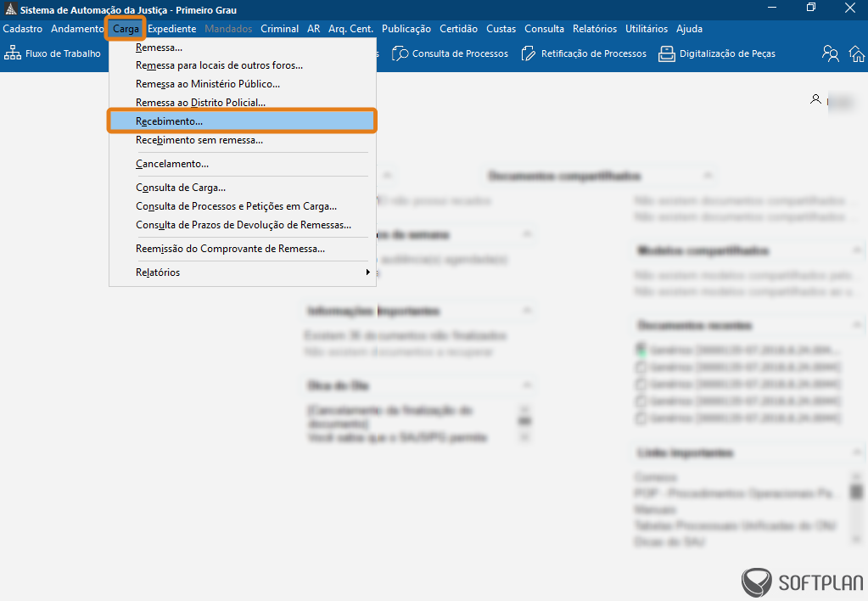Open the Ajuda menu
The image size is (868, 601).
(689, 28)
